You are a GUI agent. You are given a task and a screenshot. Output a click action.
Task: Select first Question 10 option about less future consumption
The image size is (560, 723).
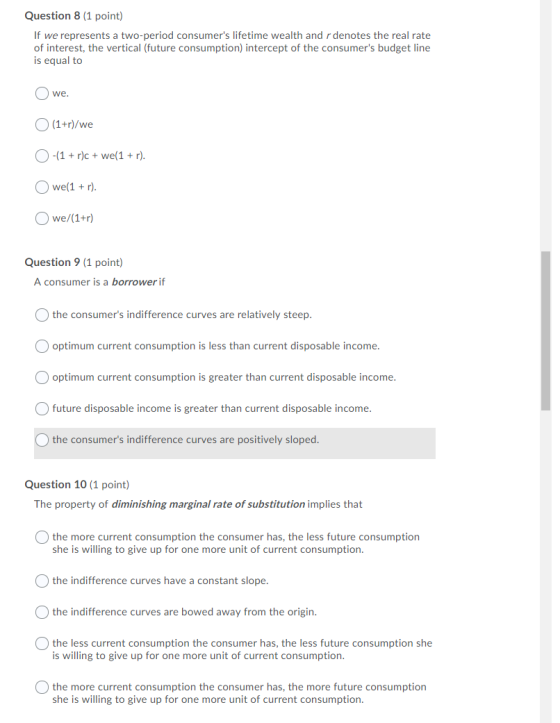pyautogui.click(x=42, y=537)
